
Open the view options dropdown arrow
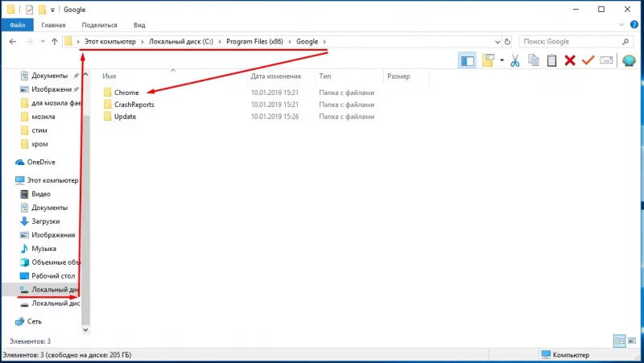pyautogui.click(x=502, y=61)
